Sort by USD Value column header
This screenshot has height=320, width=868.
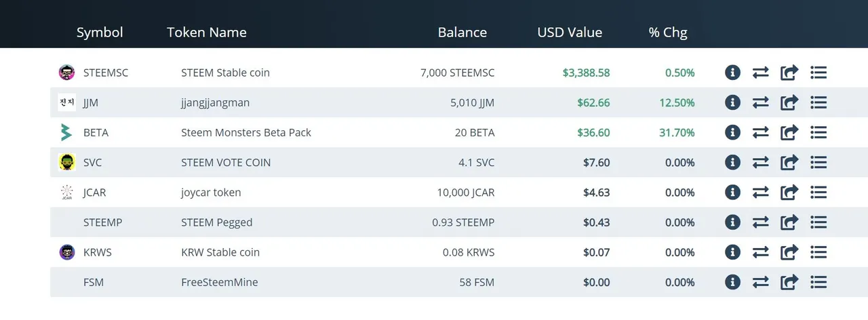point(570,33)
